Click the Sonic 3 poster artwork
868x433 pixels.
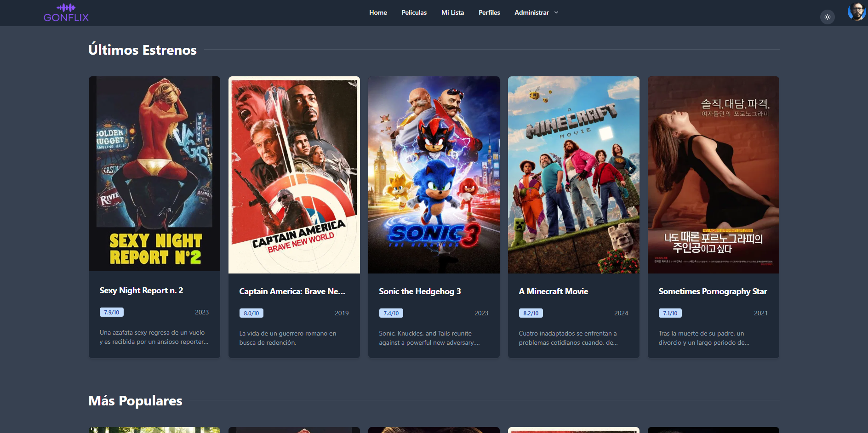click(x=434, y=175)
